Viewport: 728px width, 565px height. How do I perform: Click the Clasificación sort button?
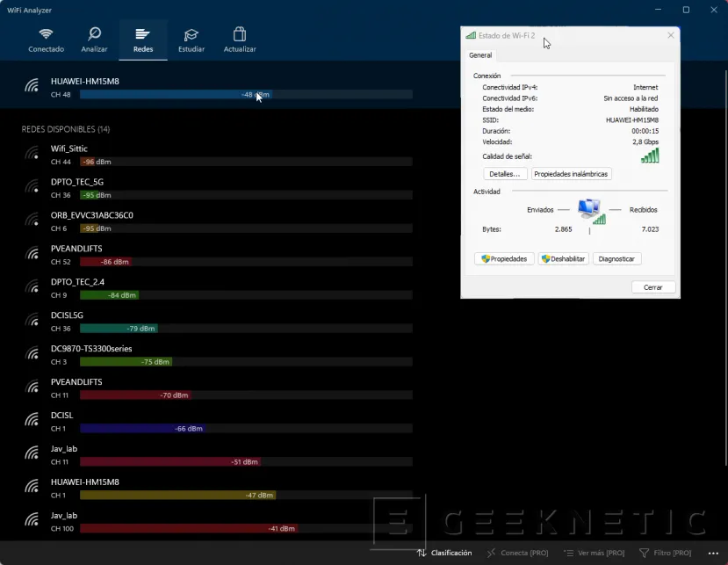444,553
